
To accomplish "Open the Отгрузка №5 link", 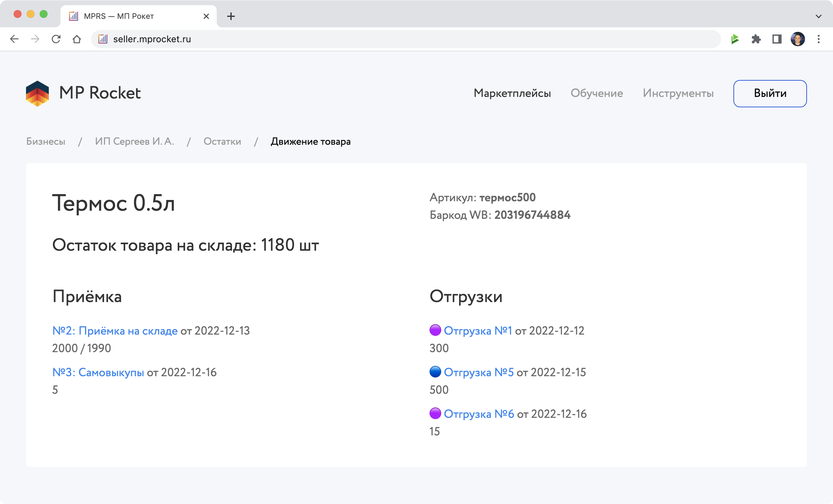I will (478, 372).
